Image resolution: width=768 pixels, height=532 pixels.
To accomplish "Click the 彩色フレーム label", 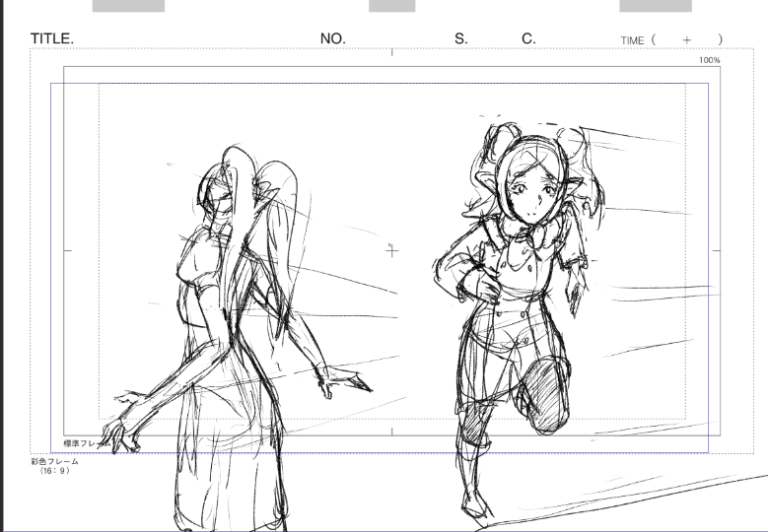I will [54, 461].
